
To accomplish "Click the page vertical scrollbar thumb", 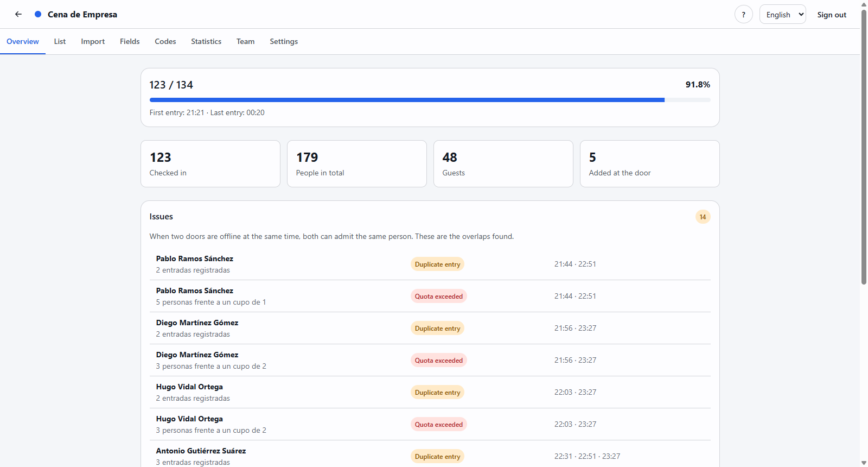I will (x=864, y=147).
